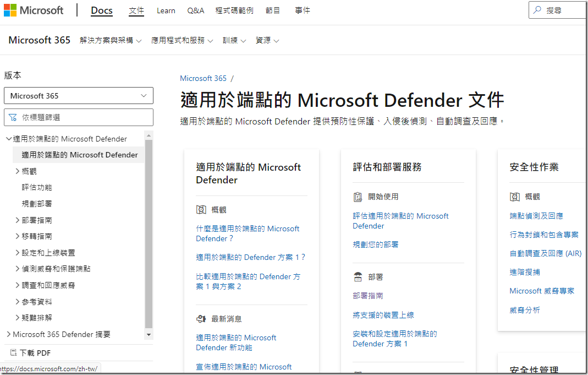Expand the Microsoft 365 Defender 摘要 node

[x=9, y=334]
